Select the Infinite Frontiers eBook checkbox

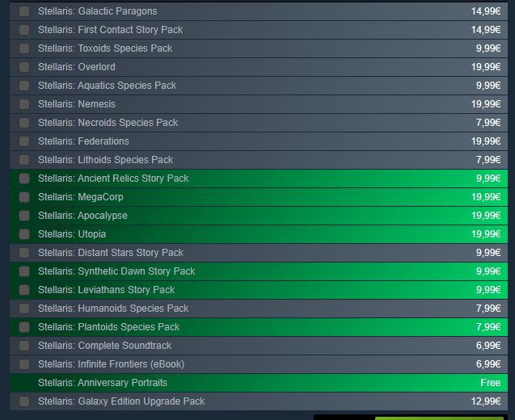[24, 364]
